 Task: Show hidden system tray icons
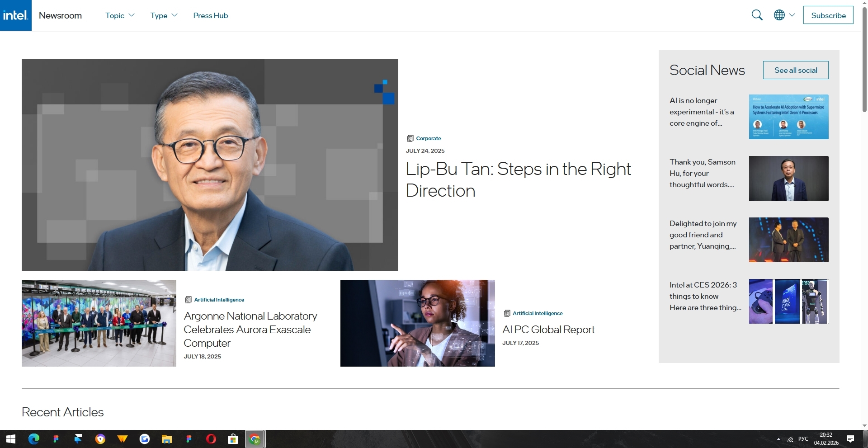(778, 439)
